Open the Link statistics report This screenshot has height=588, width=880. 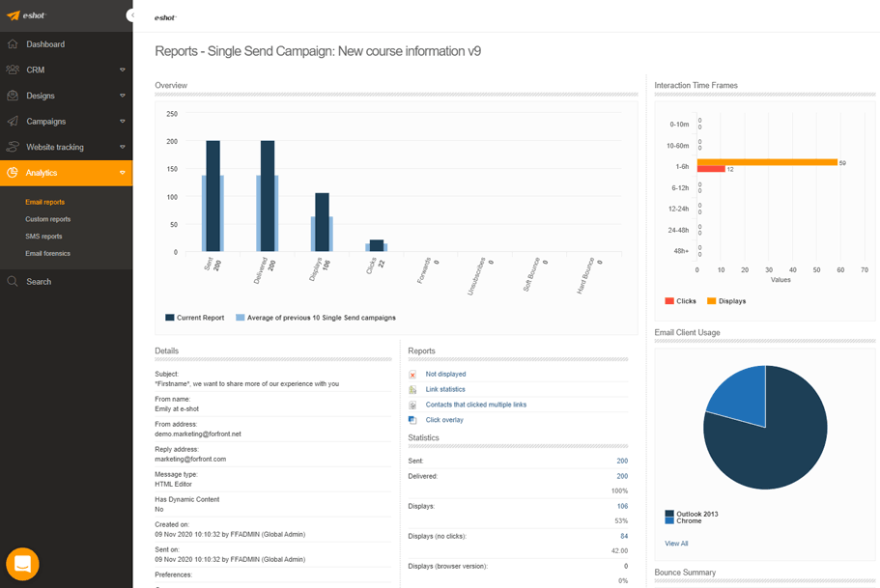(x=444, y=389)
